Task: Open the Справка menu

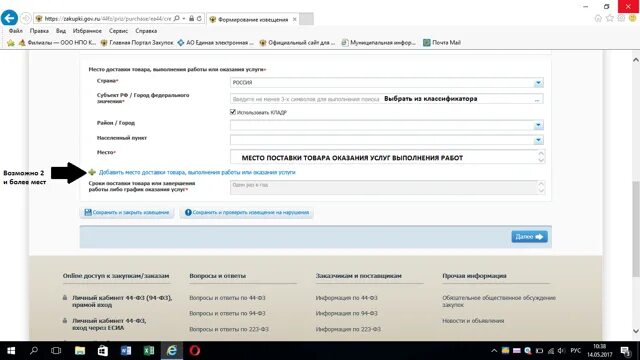Action: (x=146, y=31)
